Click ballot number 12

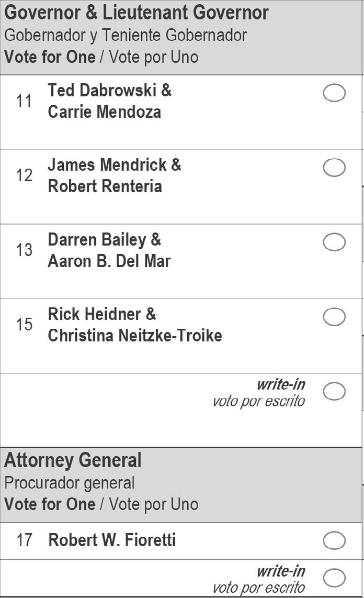pyautogui.click(x=24, y=175)
